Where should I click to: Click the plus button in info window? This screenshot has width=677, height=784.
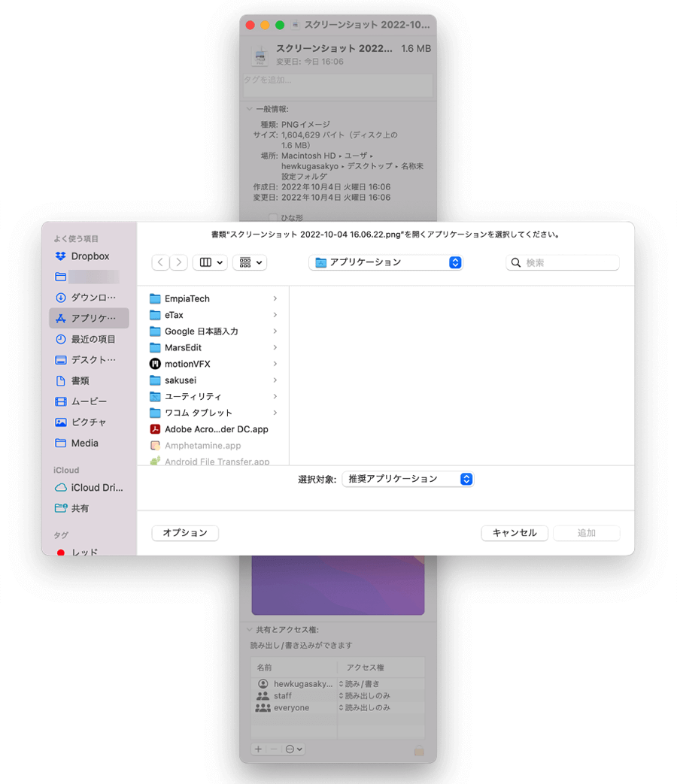[258, 749]
